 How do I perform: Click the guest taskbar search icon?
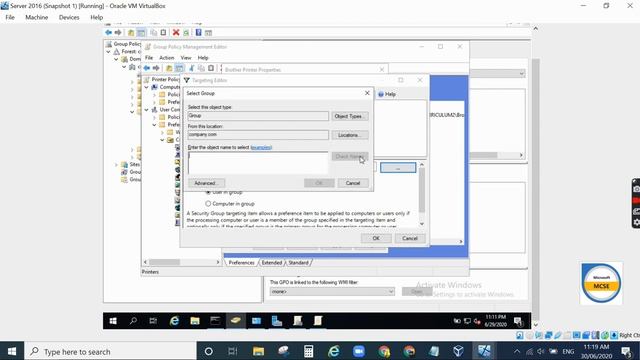tap(133, 321)
